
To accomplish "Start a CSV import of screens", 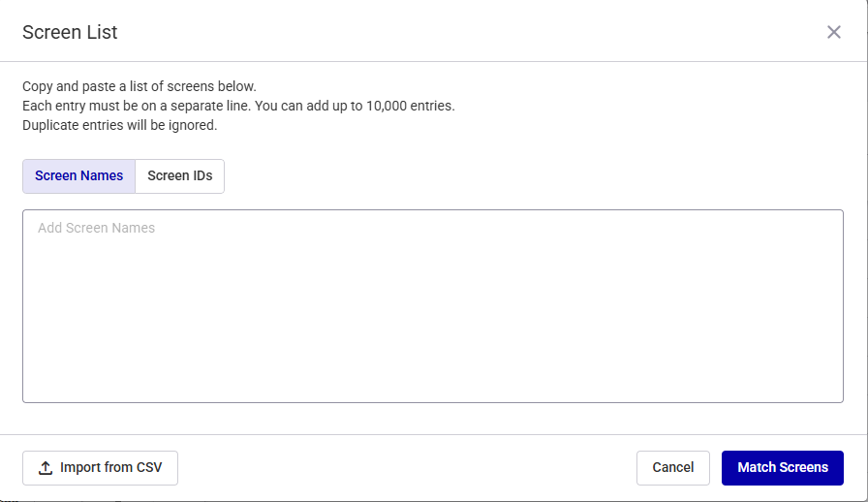I will pos(100,468).
